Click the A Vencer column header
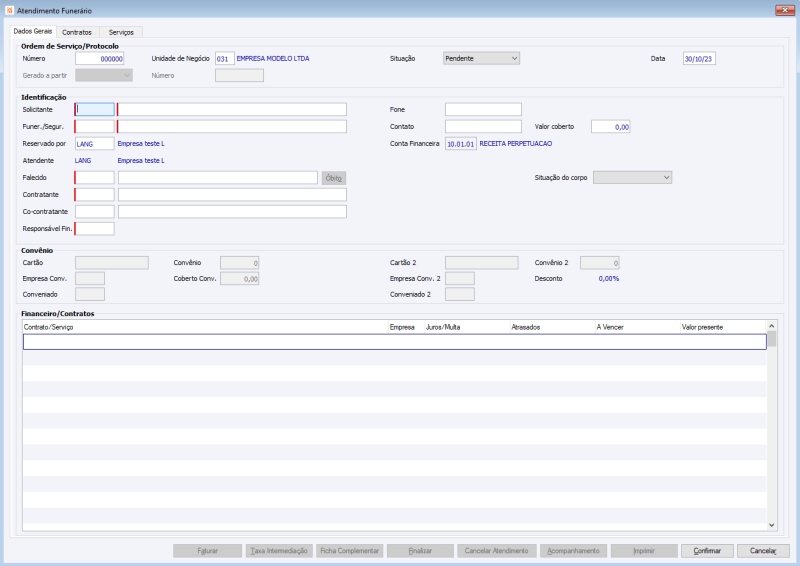This screenshot has width=800, height=566. [x=638, y=327]
